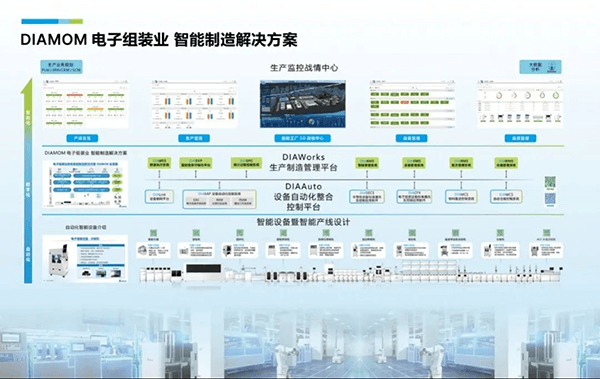Click the DIAWCS box in DIAAuto row
The height and width of the screenshot is (379, 600).
pyautogui.click(x=506, y=197)
